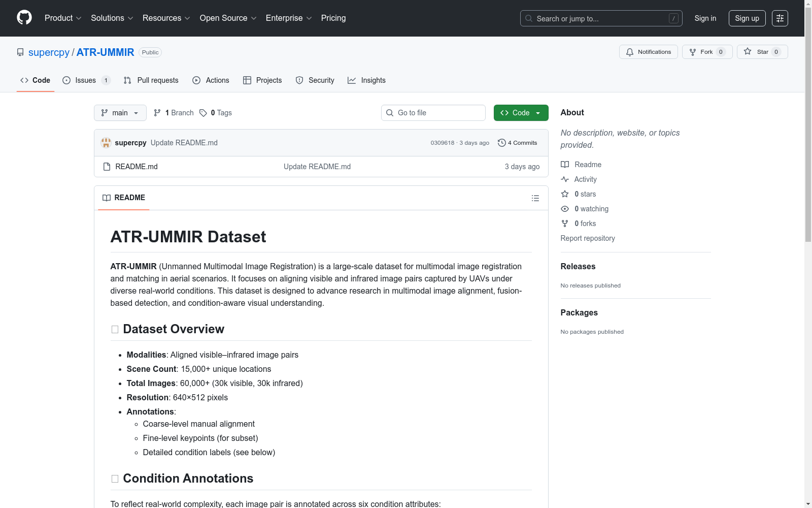
Task: Switch to the Issues tab
Action: tap(85, 80)
